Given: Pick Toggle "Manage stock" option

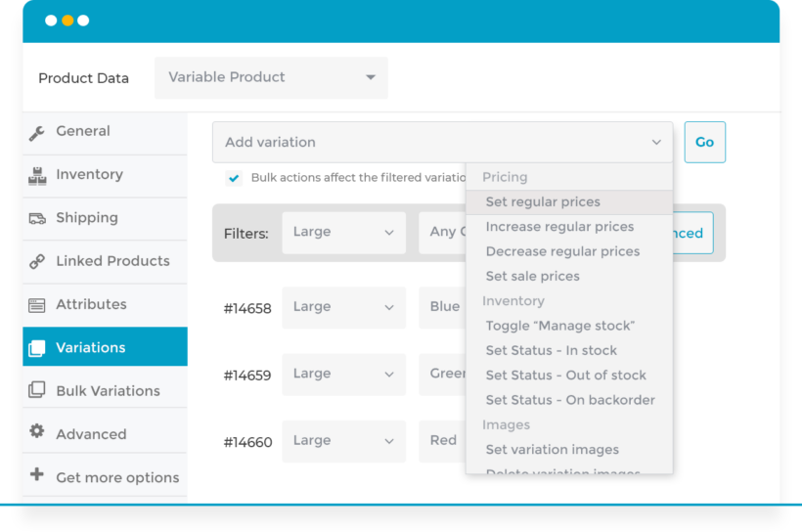Looking at the screenshot, I should [x=559, y=326].
